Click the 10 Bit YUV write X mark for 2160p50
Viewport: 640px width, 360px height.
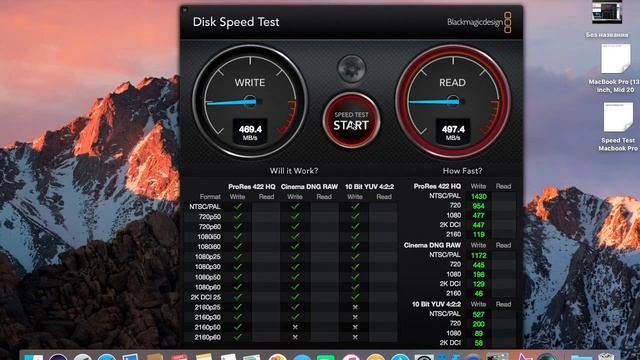click(x=355, y=327)
